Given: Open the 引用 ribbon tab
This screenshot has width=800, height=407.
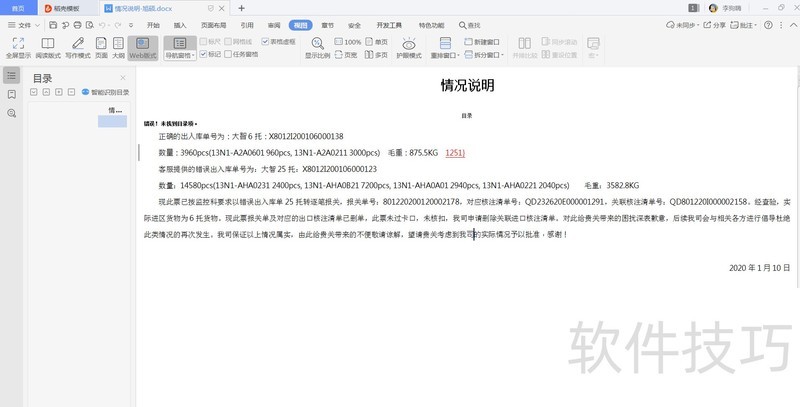Looking at the screenshot, I should click(x=247, y=25).
